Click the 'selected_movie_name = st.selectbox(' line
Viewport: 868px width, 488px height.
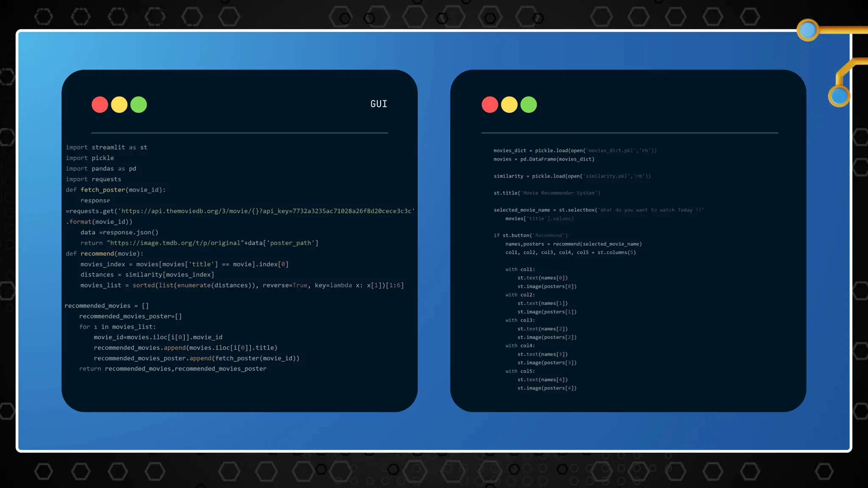coord(598,210)
